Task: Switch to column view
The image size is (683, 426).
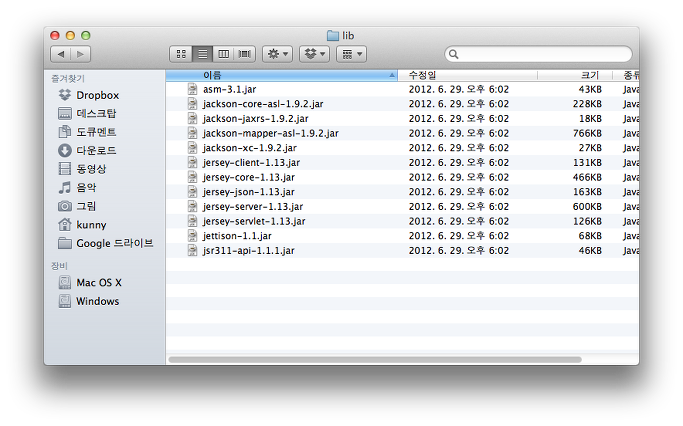Action: [x=223, y=54]
